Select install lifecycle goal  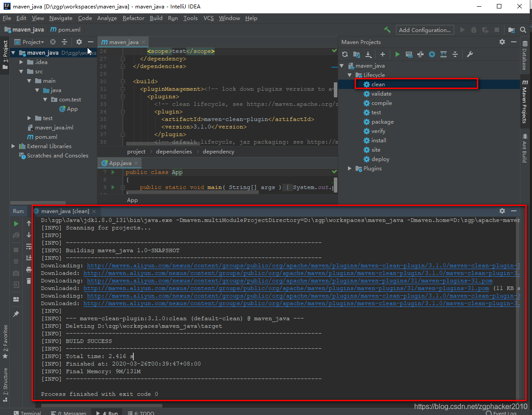pyautogui.click(x=378, y=140)
